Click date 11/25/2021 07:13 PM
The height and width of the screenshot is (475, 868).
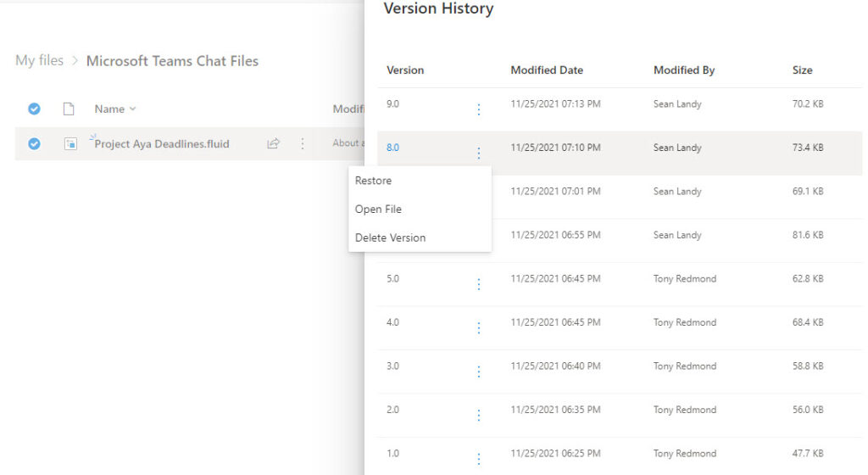coord(555,104)
